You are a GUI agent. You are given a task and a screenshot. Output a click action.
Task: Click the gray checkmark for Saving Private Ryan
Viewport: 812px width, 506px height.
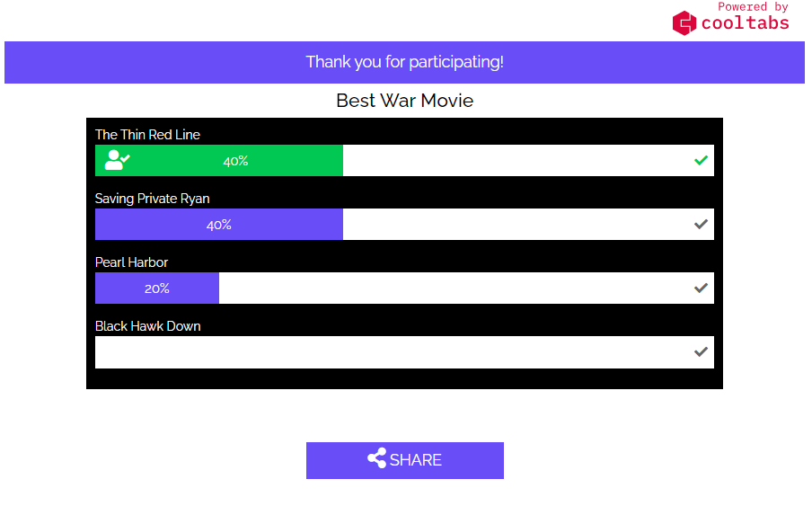(702, 224)
